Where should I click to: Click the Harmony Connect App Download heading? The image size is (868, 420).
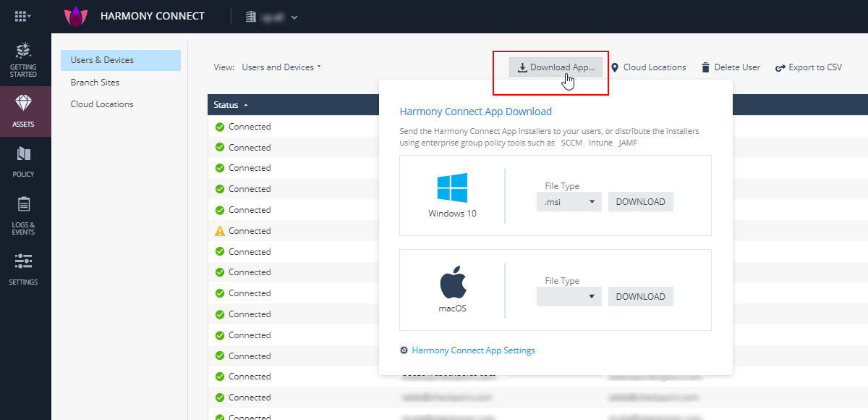476,112
